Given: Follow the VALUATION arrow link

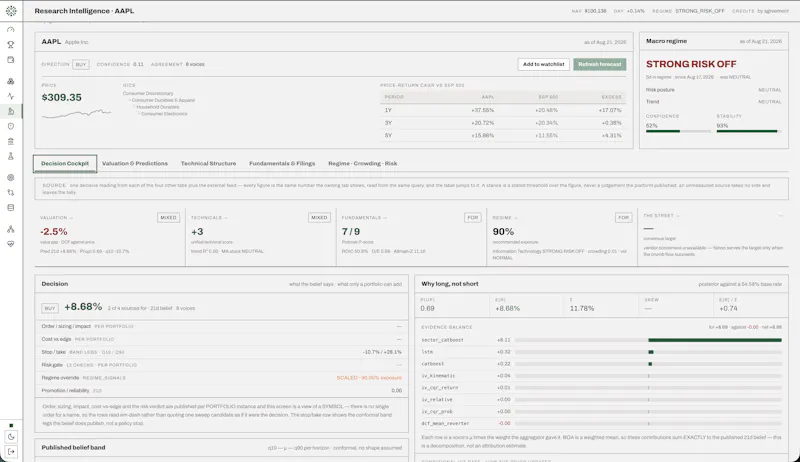Looking at the screenshot, I should (x=56, y=218).
